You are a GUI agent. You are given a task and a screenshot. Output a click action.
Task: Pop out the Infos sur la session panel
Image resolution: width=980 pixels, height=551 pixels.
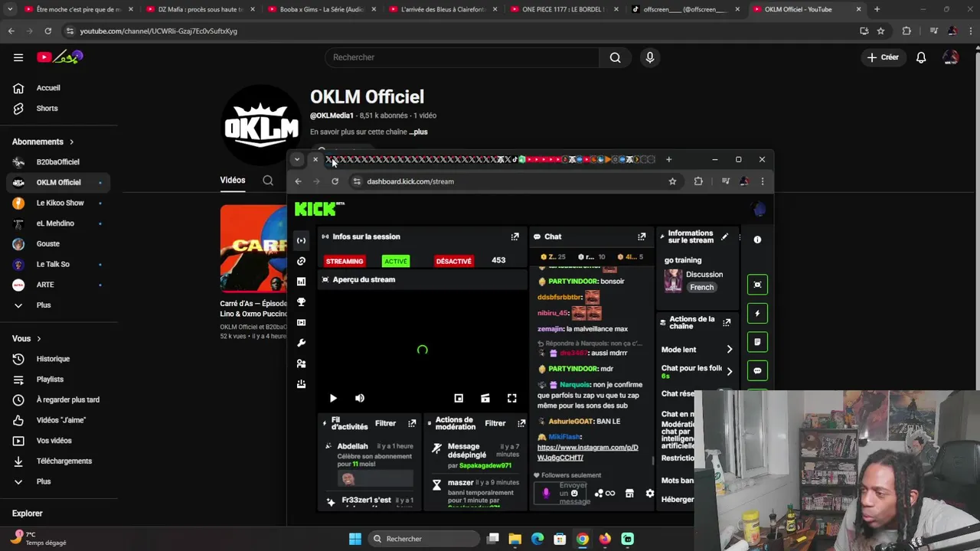tap(514, 236)
